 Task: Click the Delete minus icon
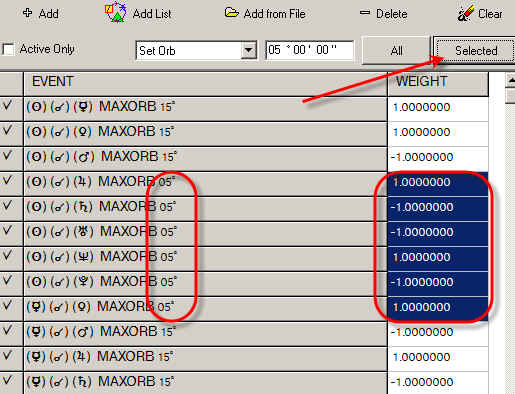pos(365,13)
